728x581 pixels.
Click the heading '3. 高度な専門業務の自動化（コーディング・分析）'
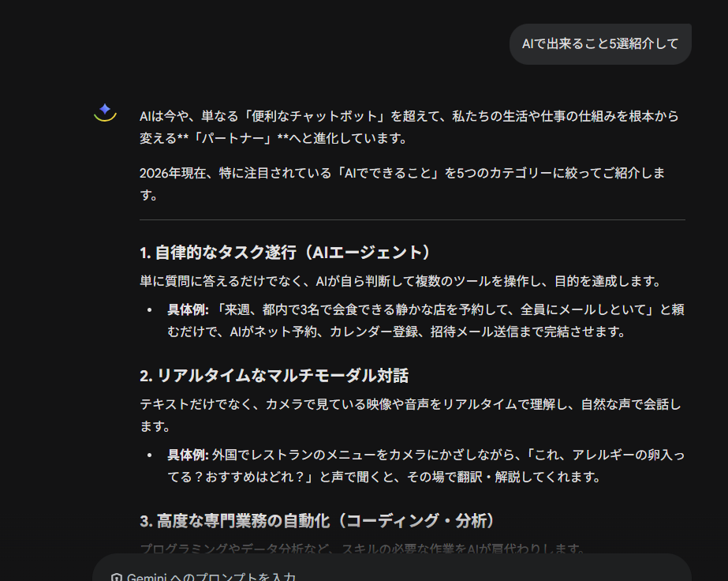point(316,520)
